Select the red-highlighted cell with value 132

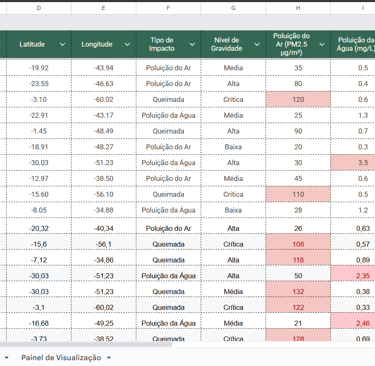coord(298,292)
